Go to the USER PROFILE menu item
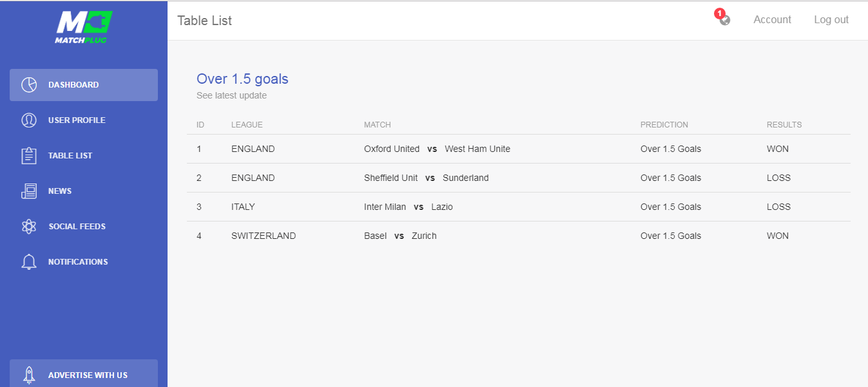The image size is (868, 387). 77,120
